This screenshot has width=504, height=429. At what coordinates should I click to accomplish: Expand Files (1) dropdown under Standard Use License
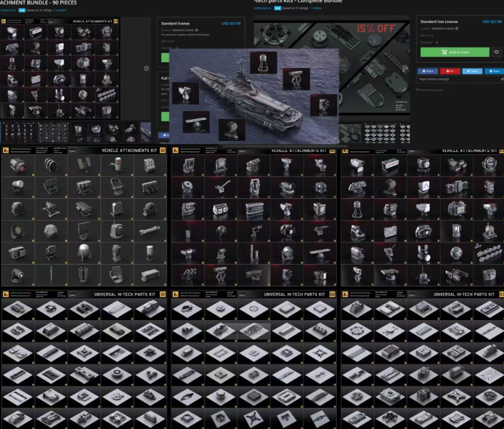(x=427, y=35)
